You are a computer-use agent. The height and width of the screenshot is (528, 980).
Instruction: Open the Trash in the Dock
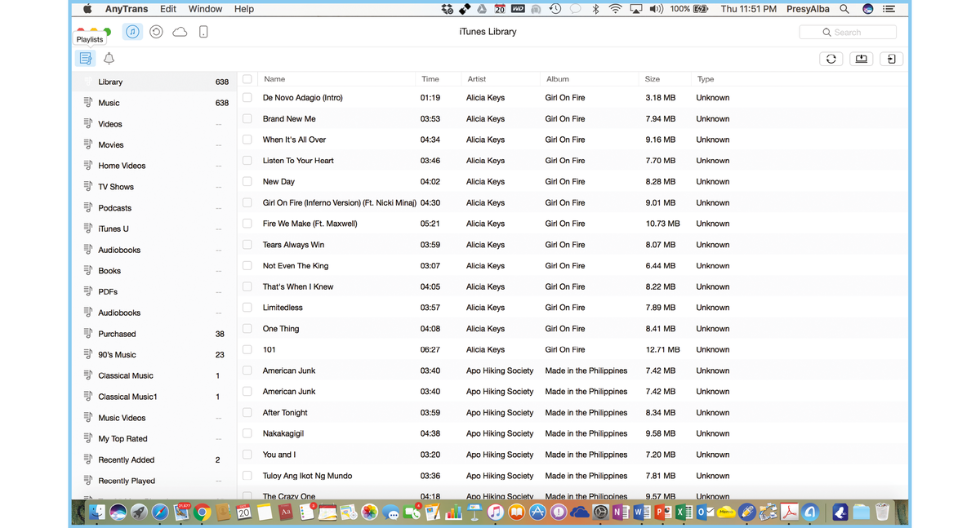click(882, 512)
